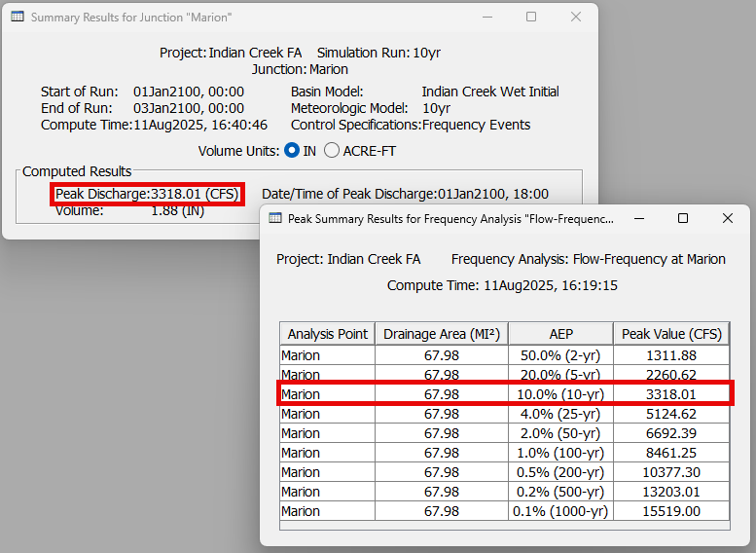Select the 50.0% (2-yr) AEP cell
756x553 pixels.
pos(560,355)
